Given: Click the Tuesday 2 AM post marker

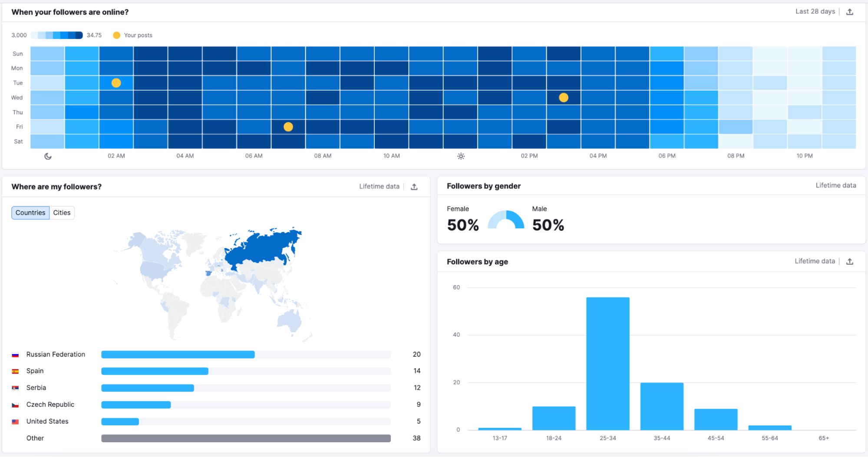Looking at the screenshot, I should click(x=116, y=83).
